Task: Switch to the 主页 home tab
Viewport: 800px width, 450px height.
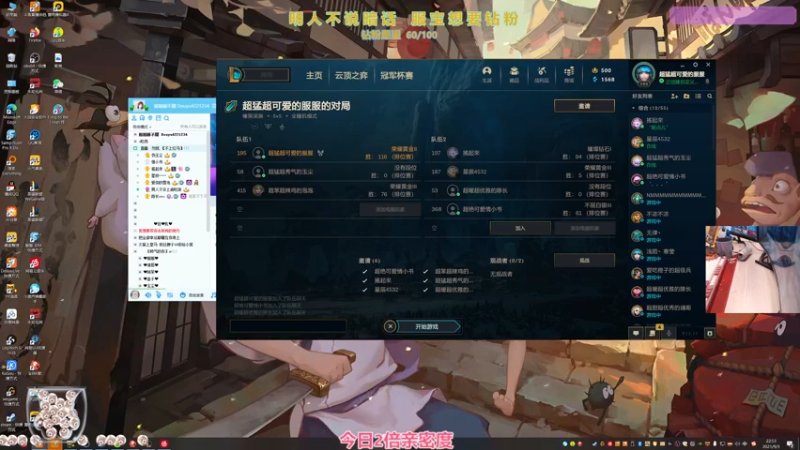Action: point(314,76)
